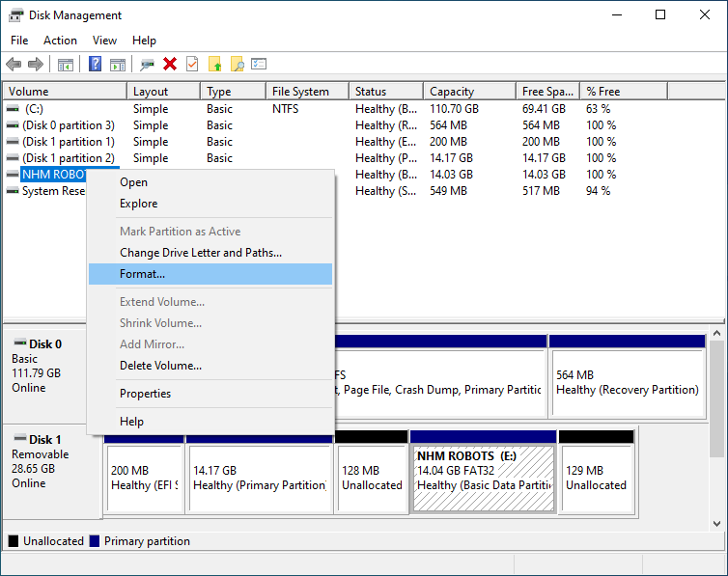This screenshot has width=728, height=576.
Task: Open the Help menu in menu bar
Action: 144,41
